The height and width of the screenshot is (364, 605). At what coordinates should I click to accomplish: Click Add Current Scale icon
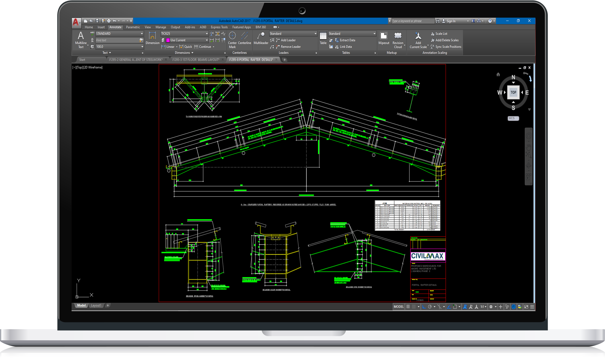pos(418,36)
